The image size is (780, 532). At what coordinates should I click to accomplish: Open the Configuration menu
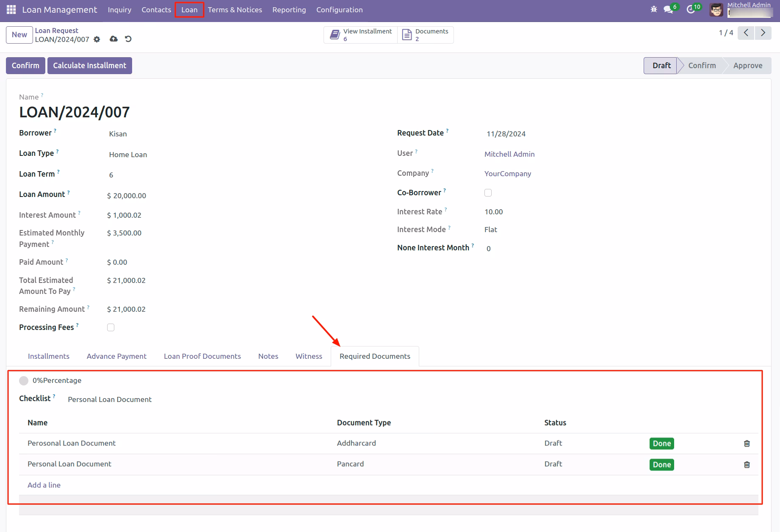340,10
